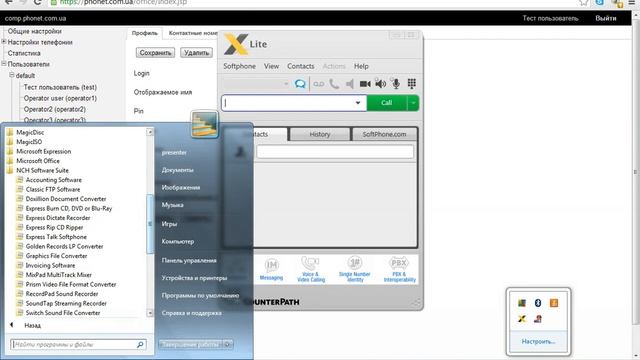The width and height of the screenshot is (640, 360).
Task: Click the Messaging IM icon
Action: point(271,269)
